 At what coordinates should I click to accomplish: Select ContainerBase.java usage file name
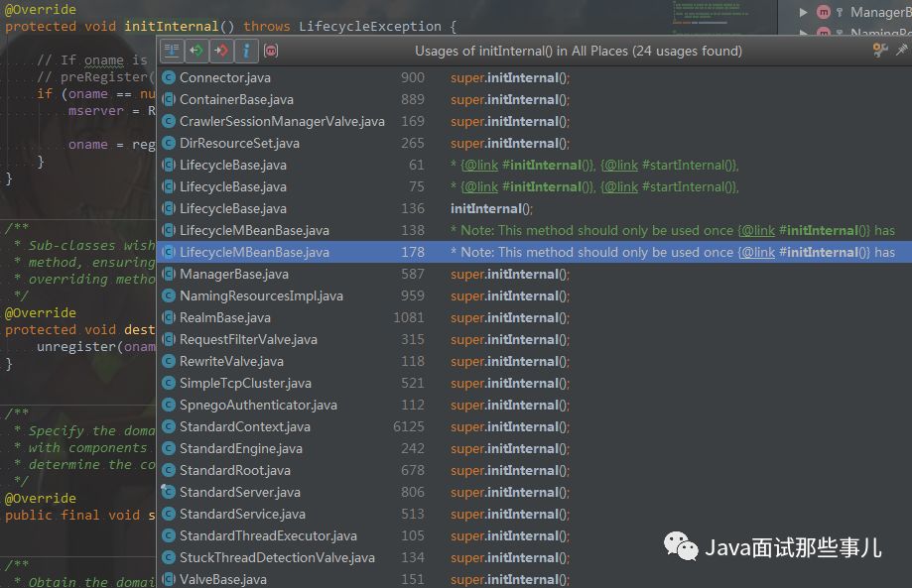pyautogui.click(x=237, y=99)
